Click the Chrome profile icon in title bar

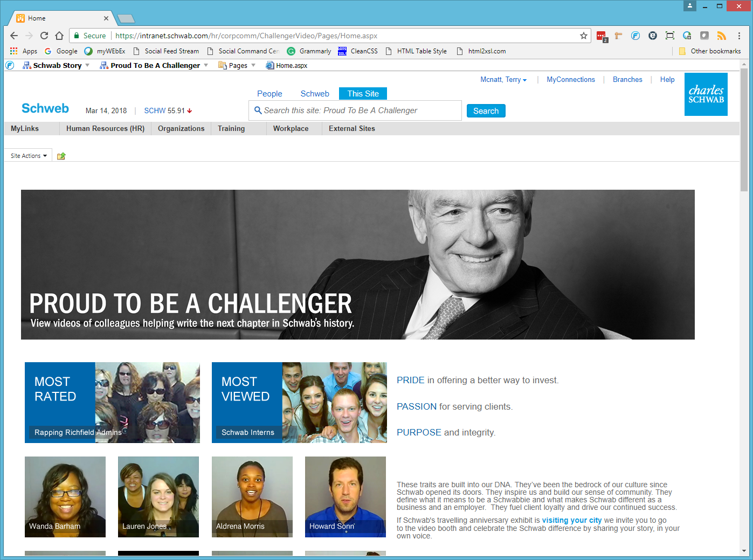[x=690, y=6]
